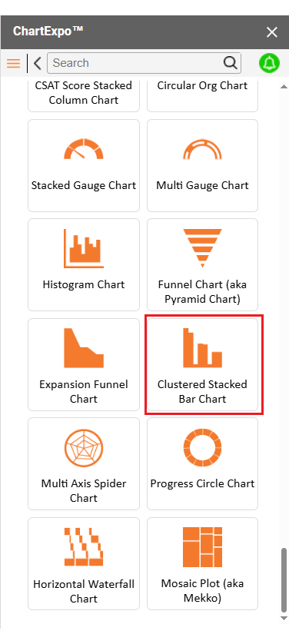Image resolution: width=289 pixels, height=644 pixels.
Task: Pick the Funnel Chart pyramid icon
Action: point(202,248)
